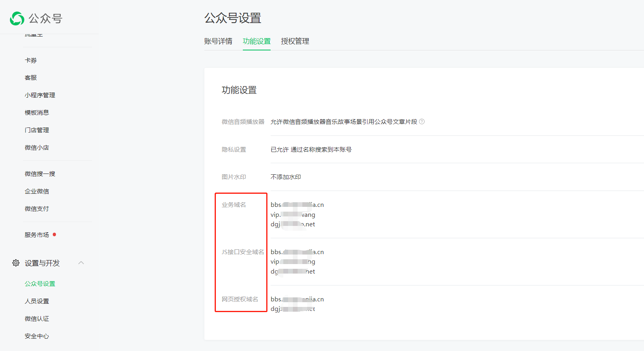
Task: Click the vip domain under JS接口安全域名
Action: point(293,262)
